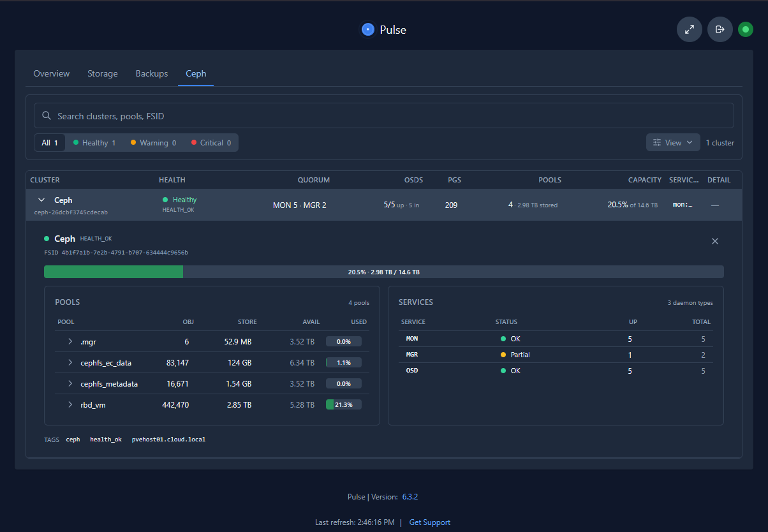Open the Get Support link
This screenshot has height=532, width=768.
(x=430, y=522)
